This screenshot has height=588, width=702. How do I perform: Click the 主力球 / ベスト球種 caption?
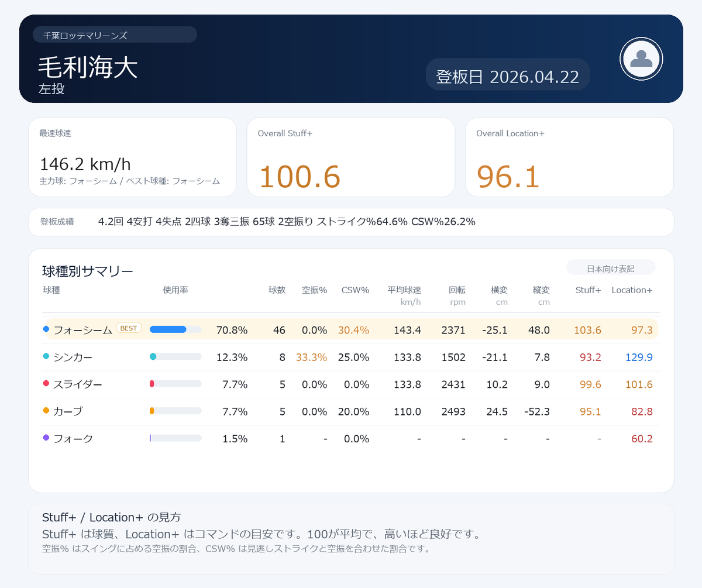(130, 181)
